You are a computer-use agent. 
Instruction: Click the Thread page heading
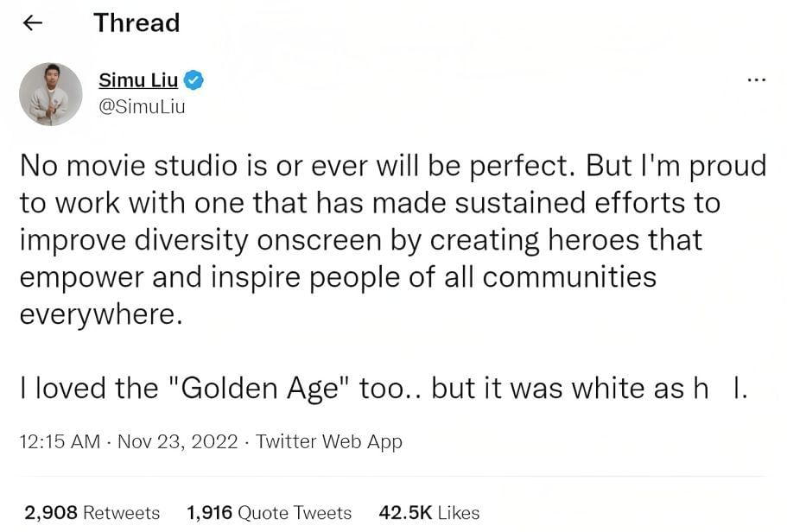[x=136, y=22]
